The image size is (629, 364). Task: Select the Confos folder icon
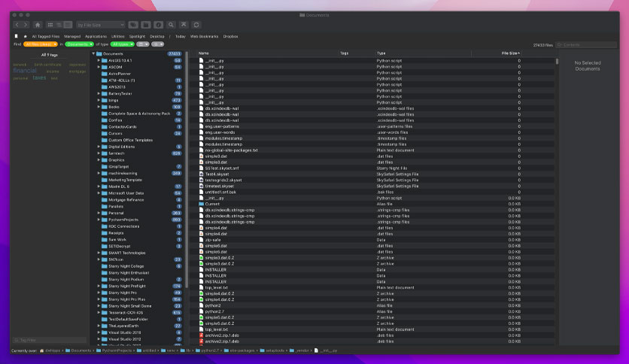pyautogui.click(x=105, y=120)
